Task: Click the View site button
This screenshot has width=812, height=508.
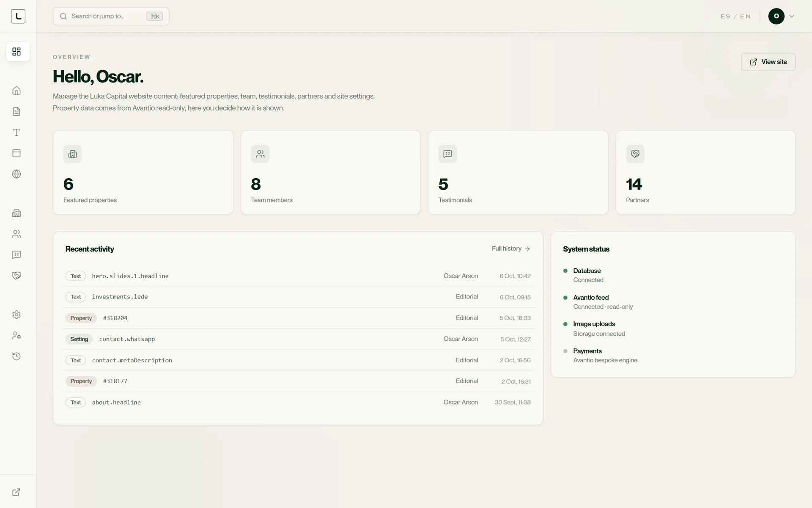Action: click(768, 62)
